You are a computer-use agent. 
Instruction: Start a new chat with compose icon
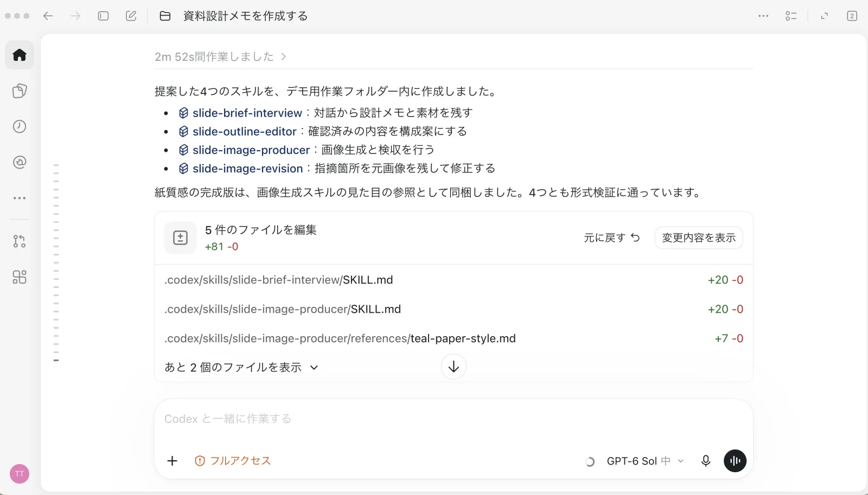pyautogui.click(x=131, y=16)
